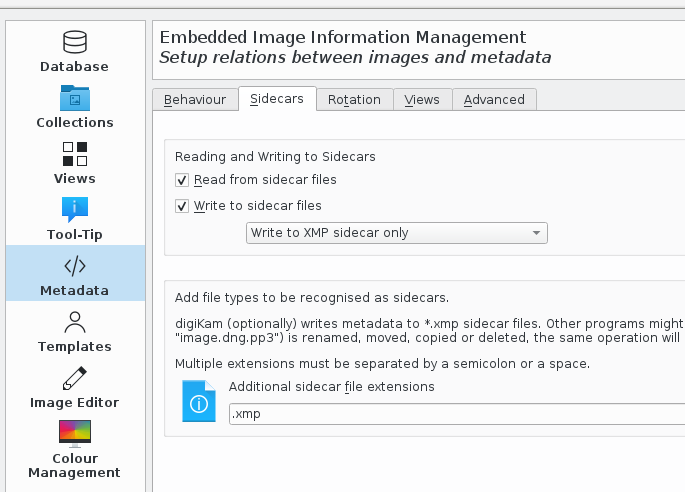Viewport: 685px width, 492px height.
Task: Select the Collections folder icon
Action: (x=75, y=98)
